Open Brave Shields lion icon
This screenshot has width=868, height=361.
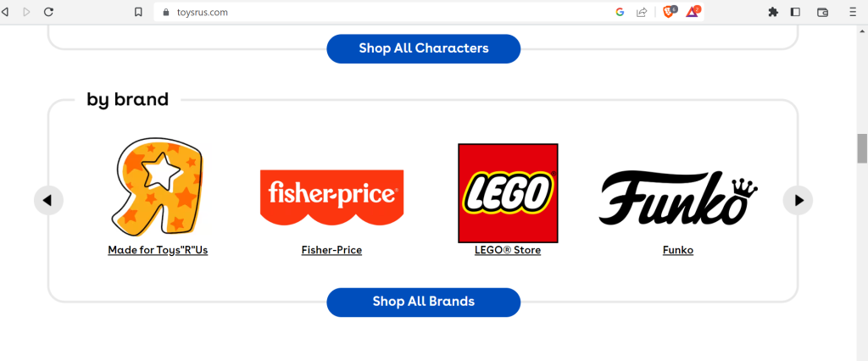pos(670,11)
